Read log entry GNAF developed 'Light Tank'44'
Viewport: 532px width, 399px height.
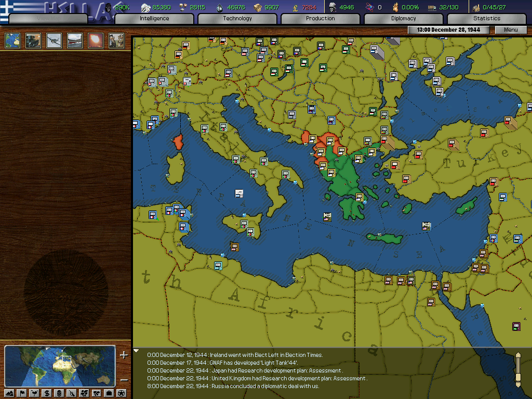(x=222, y=363)
